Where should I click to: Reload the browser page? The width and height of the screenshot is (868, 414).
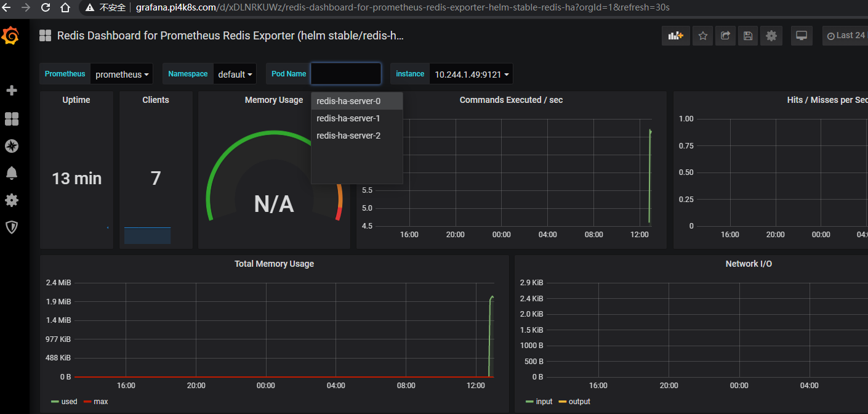point(46,7)
